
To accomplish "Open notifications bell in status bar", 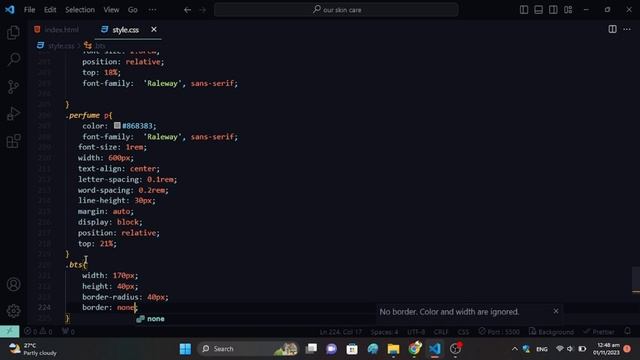I will (x=628, y=331).
